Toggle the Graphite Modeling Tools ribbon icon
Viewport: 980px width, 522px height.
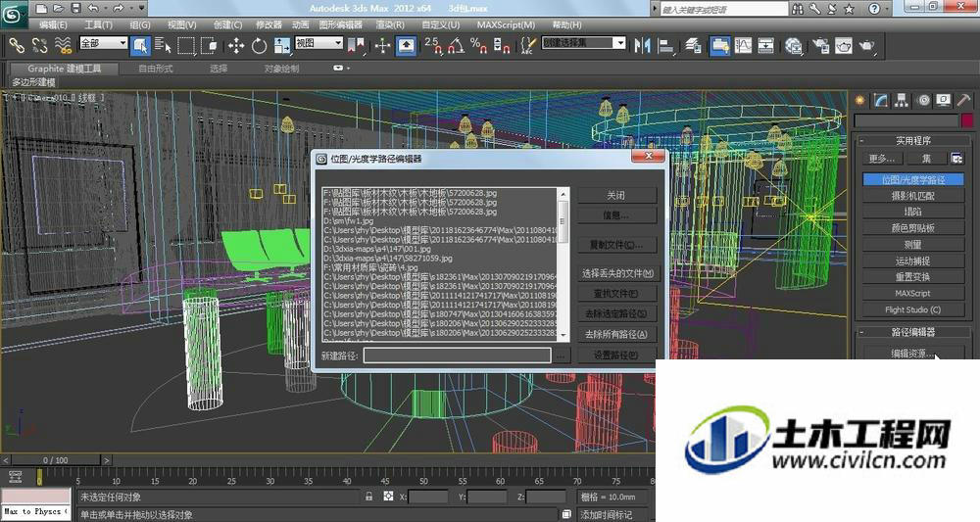point(719,46)
